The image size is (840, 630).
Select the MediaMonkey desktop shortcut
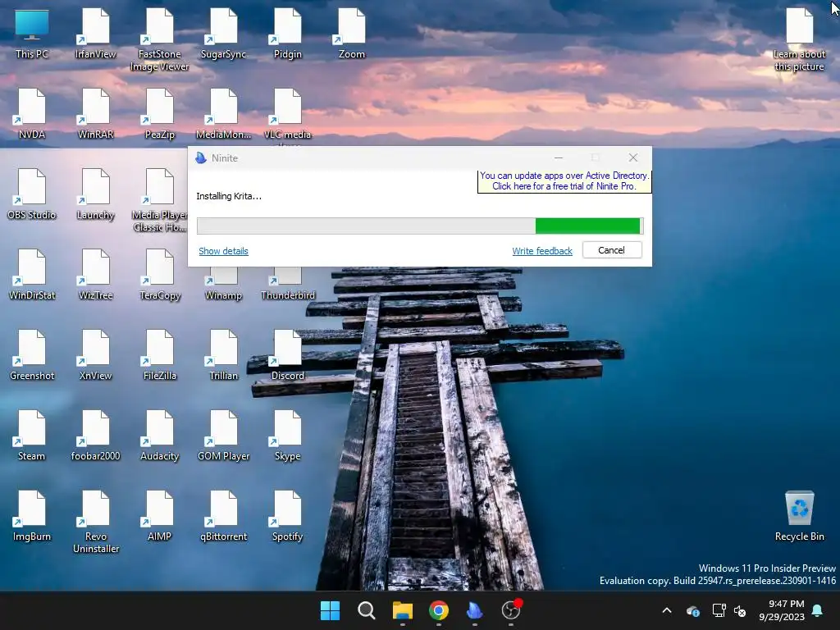[223, 113]
